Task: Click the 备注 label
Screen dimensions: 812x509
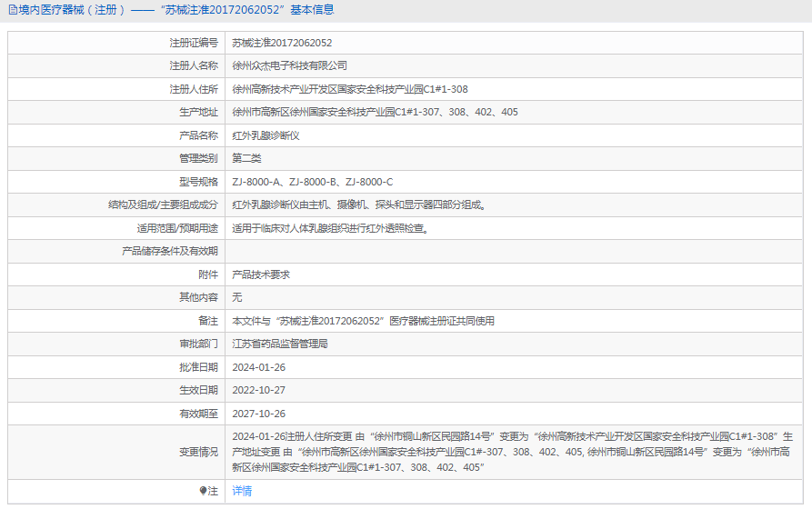Action: pyautogui.click(x=208, y=321)
